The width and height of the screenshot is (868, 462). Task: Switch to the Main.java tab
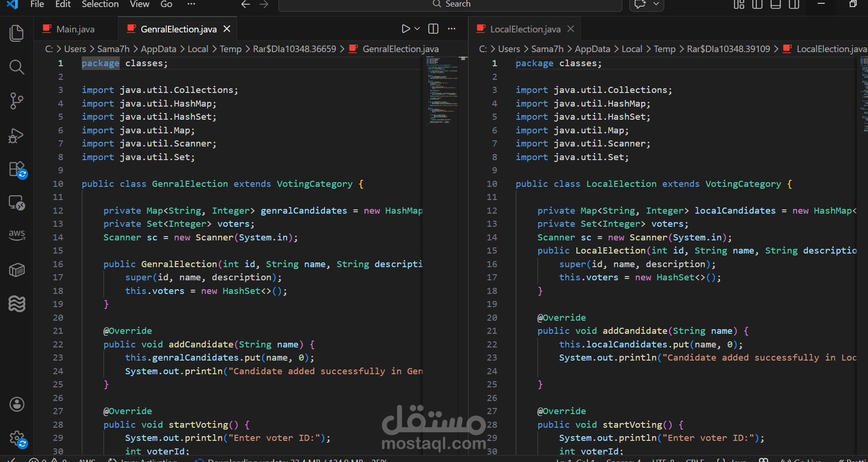pyautogui.click(x=75, y=29)
